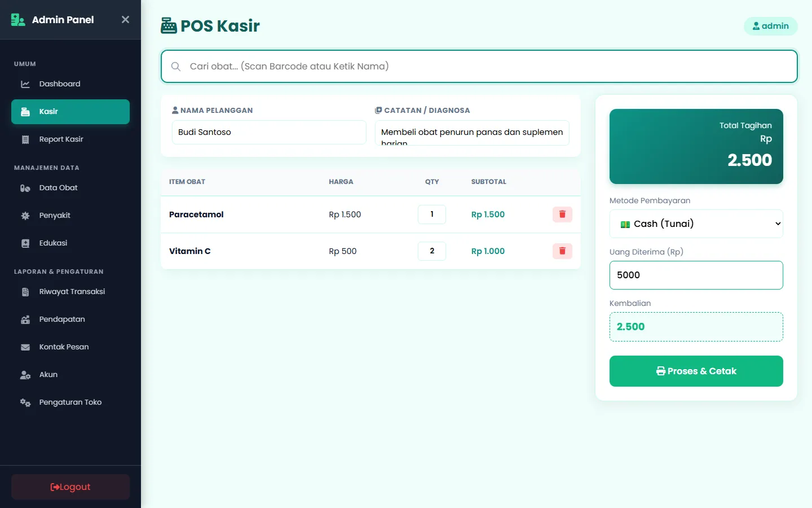Screen dimensions: 812x508
Task: Click the QTY column header
Action: tap(432, 182)
